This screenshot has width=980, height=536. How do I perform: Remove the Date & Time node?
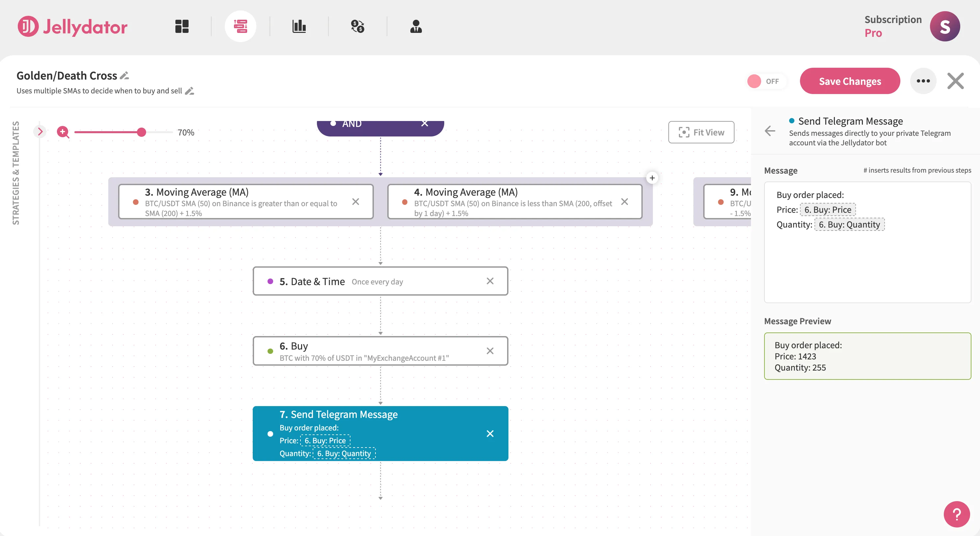pos(490,281)
